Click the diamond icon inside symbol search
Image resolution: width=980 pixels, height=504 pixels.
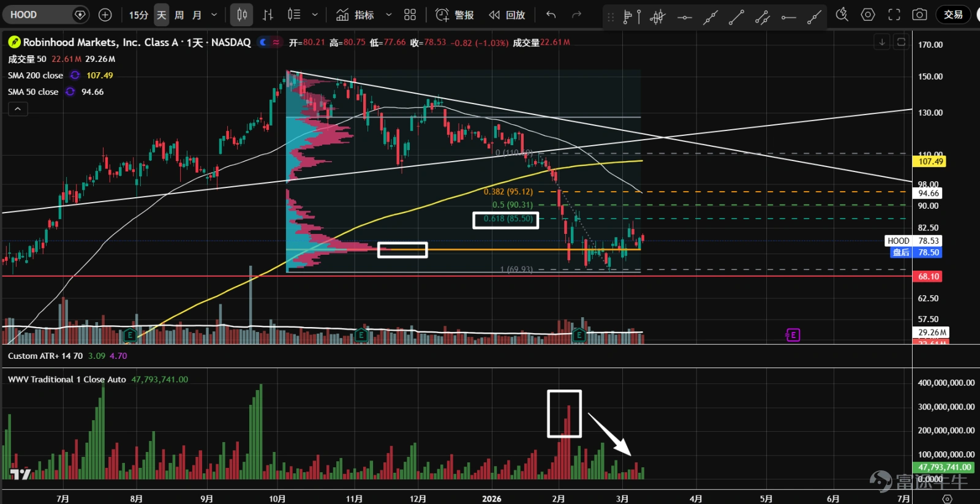[80, 15]
